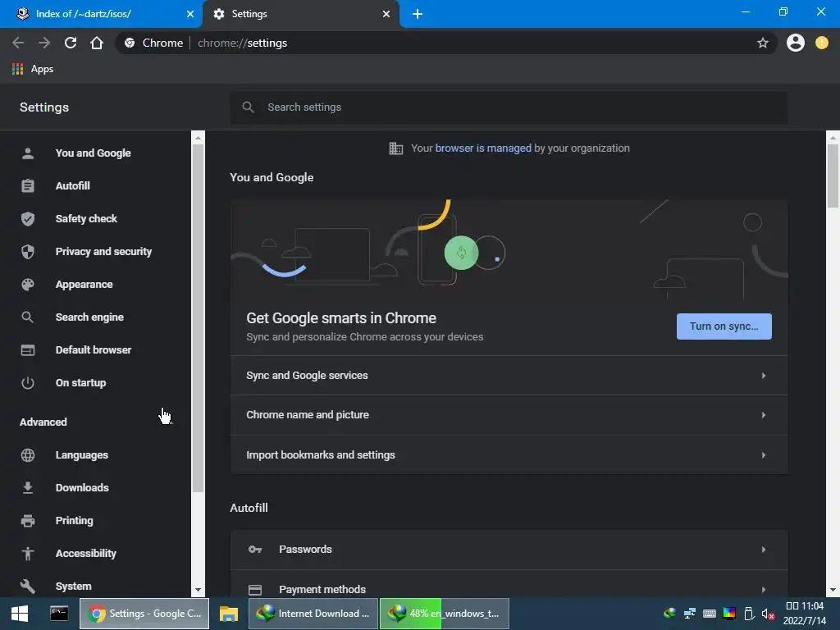The width and height of the screenshot is (840, 630).
Task: Click the main page scrollbar thumb
Action: [x=833, y=176]
